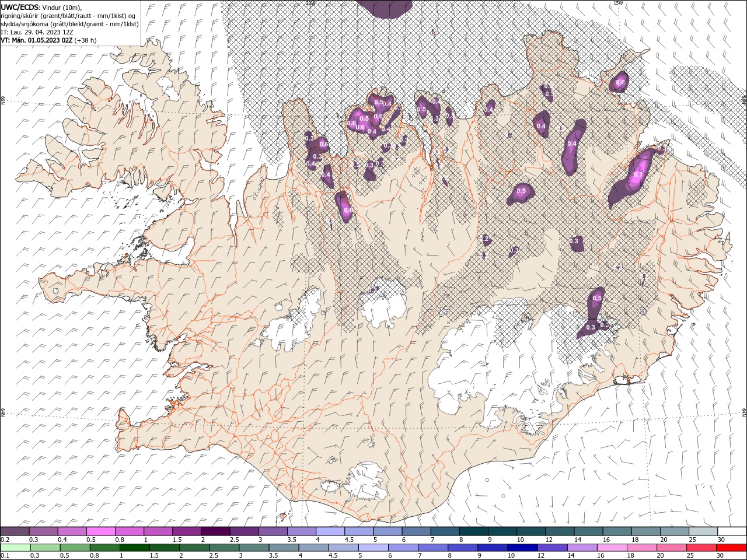This screenshot has width=747, height=560.
Task: Select the violet swatch labeled 12 in lower legend
Action: [x=552, y=548]
